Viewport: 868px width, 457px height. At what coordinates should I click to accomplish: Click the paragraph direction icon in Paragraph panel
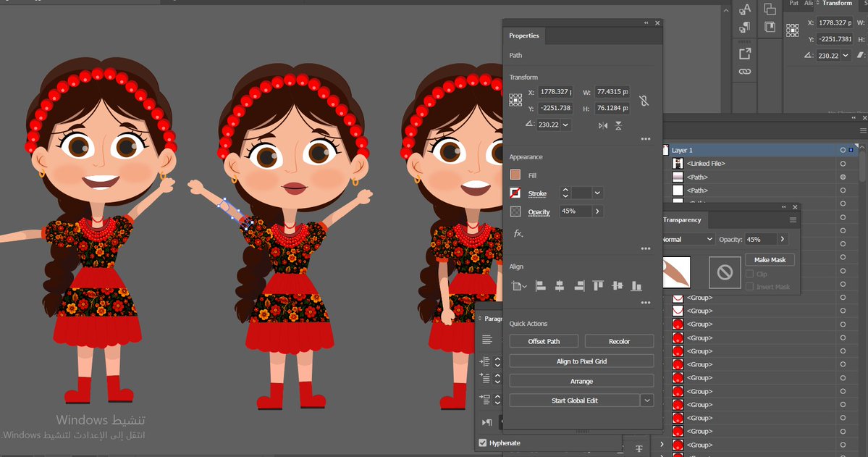click(486, 422)
